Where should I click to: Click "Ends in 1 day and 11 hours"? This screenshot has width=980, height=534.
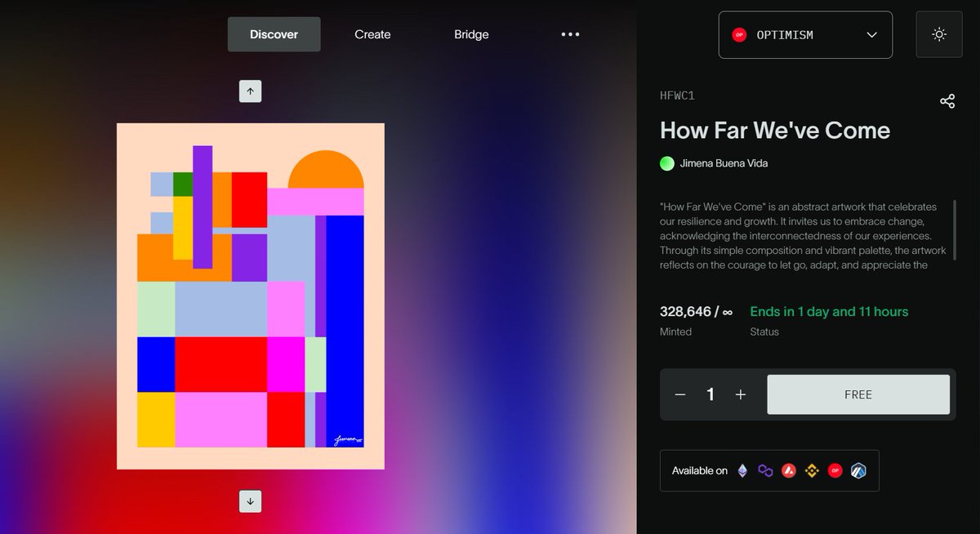pos(829,312)
